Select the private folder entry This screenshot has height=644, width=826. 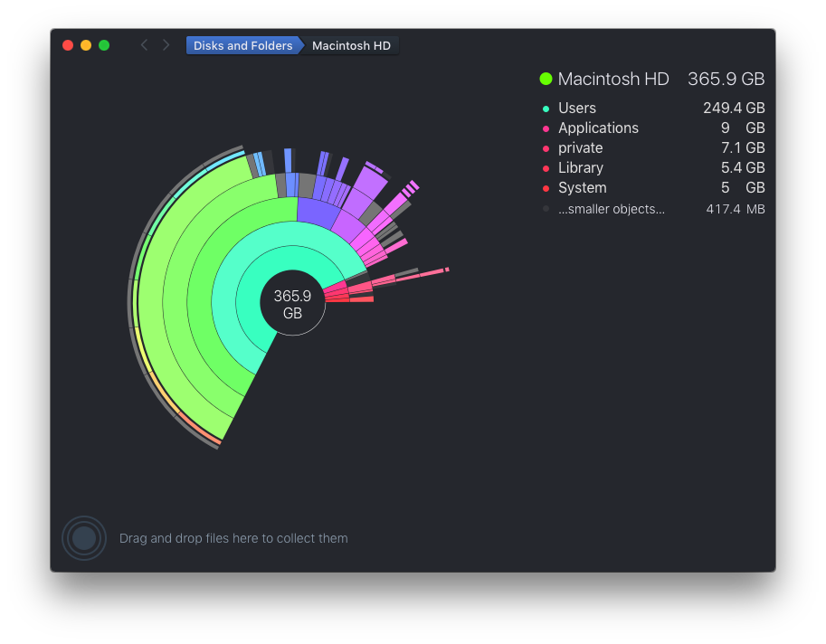580,148
